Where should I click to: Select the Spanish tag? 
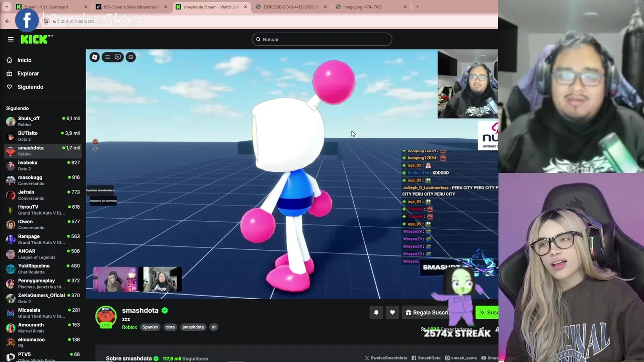pos(150,327)
